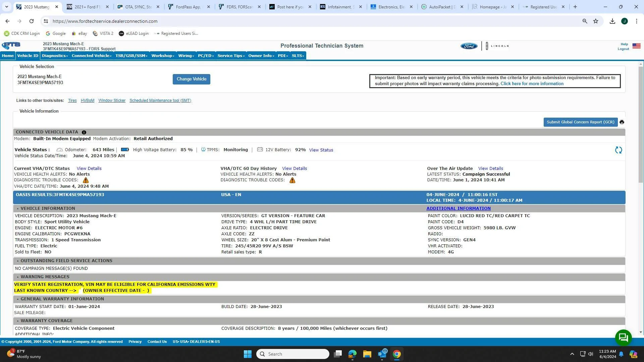Collapse Outstanding Field Service Actions section

[x=18, y=261]
